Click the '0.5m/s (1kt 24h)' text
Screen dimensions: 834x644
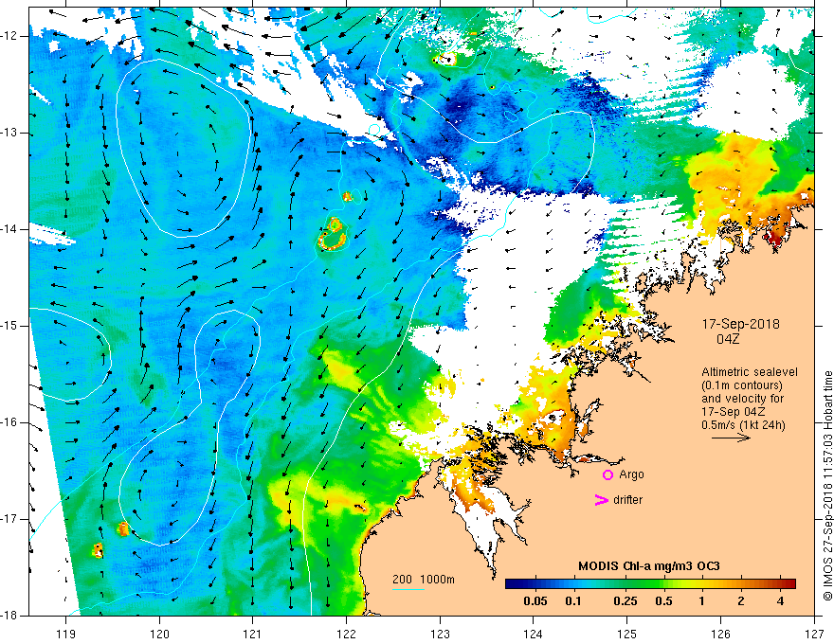[744, 424]
